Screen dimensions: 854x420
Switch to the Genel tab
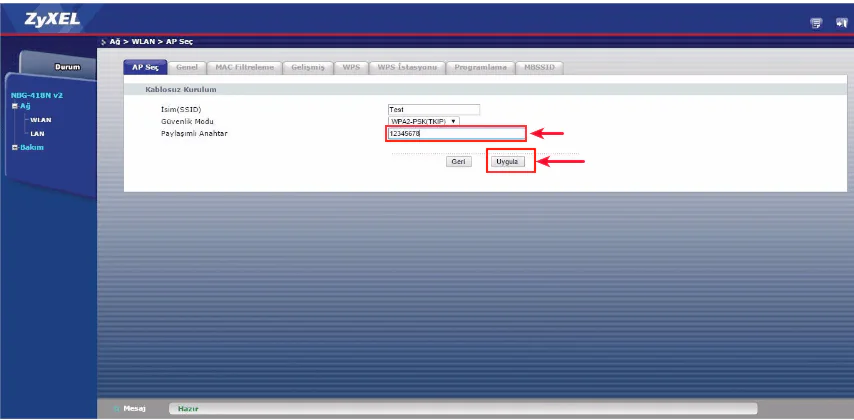[187, 67]
